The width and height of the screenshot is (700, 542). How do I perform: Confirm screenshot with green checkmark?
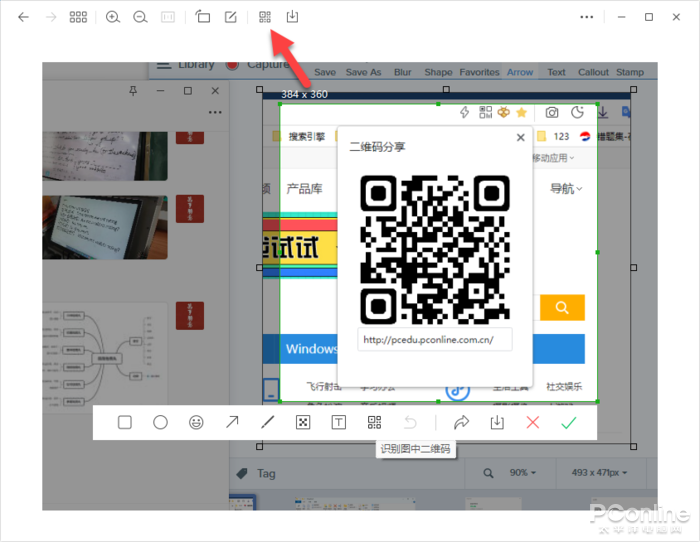coord(568,422)
